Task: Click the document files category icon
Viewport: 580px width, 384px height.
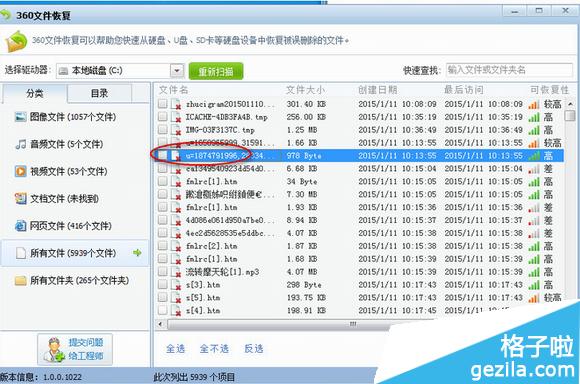Action: pyautogui.click(x=20, y=199)
